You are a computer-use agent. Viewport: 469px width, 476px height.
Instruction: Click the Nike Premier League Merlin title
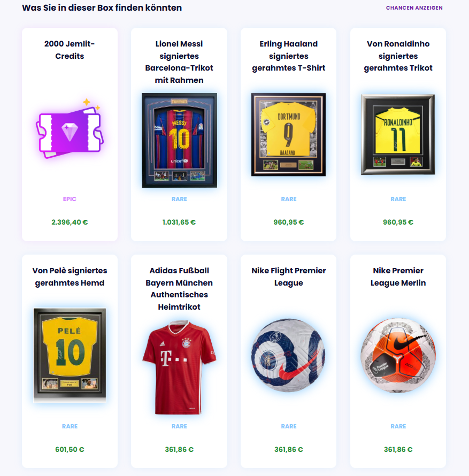(x=398, y=277)
